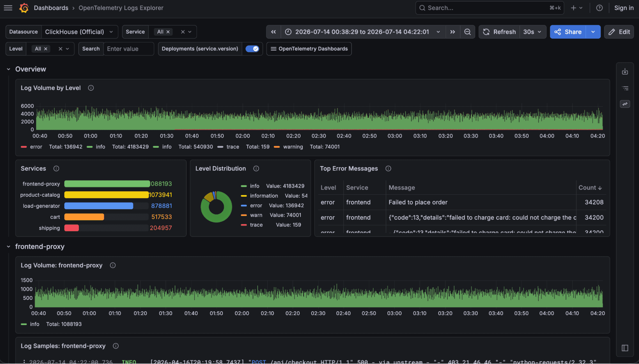Open the OpenTelemetry Dashboards links menu

point(309,49)
